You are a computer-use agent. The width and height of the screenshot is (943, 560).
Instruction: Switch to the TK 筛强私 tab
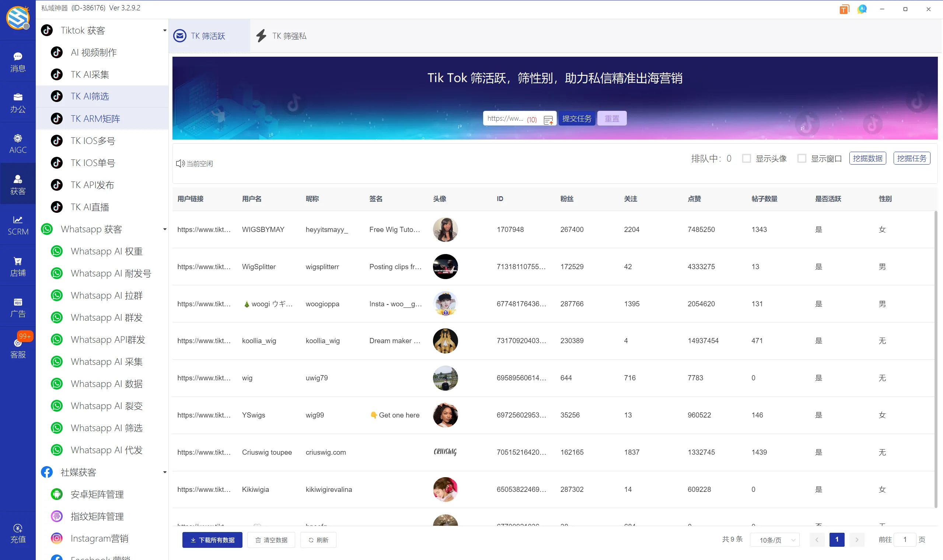[282, 36]
